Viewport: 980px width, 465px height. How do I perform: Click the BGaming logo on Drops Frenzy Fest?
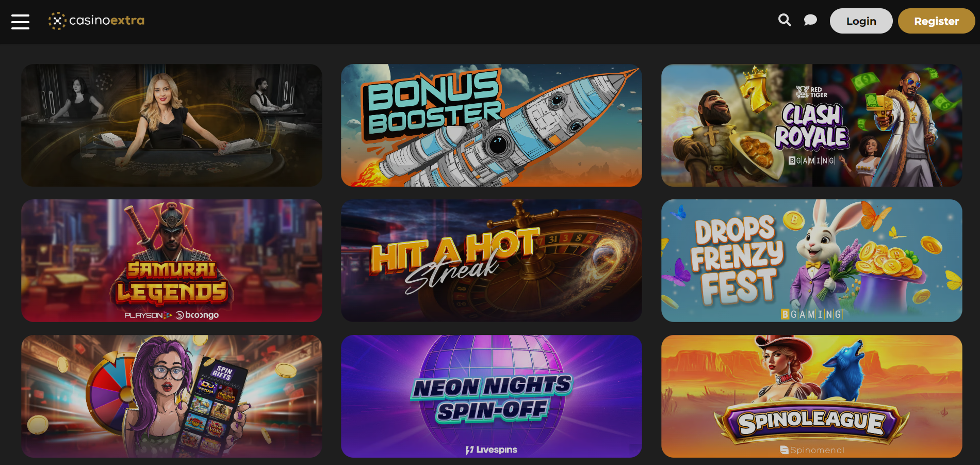click(x=812, y=314)
